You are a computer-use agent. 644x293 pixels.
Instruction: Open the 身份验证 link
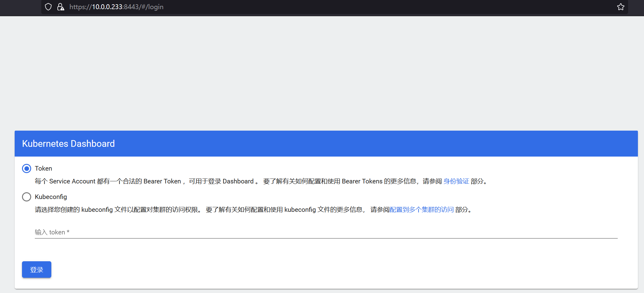[x=456, y=181]
